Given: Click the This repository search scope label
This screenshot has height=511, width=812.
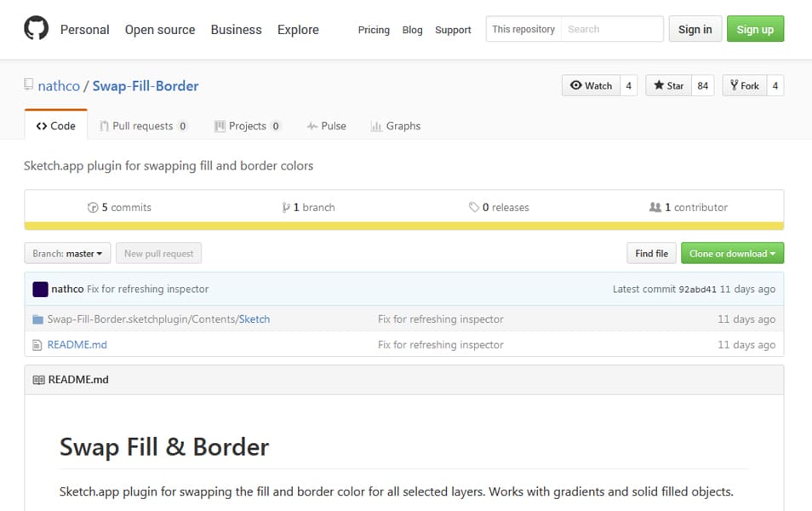Looking at the screenshot, I should point(523,29).
